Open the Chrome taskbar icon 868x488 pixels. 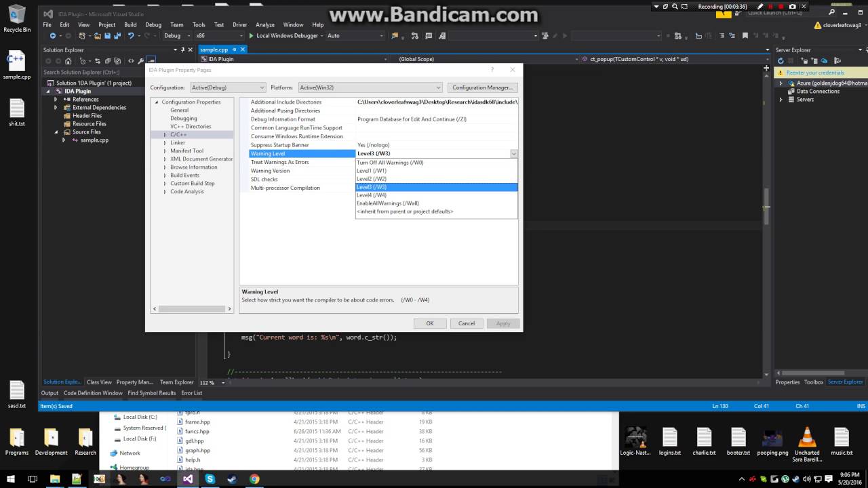(x=254, y=479)
